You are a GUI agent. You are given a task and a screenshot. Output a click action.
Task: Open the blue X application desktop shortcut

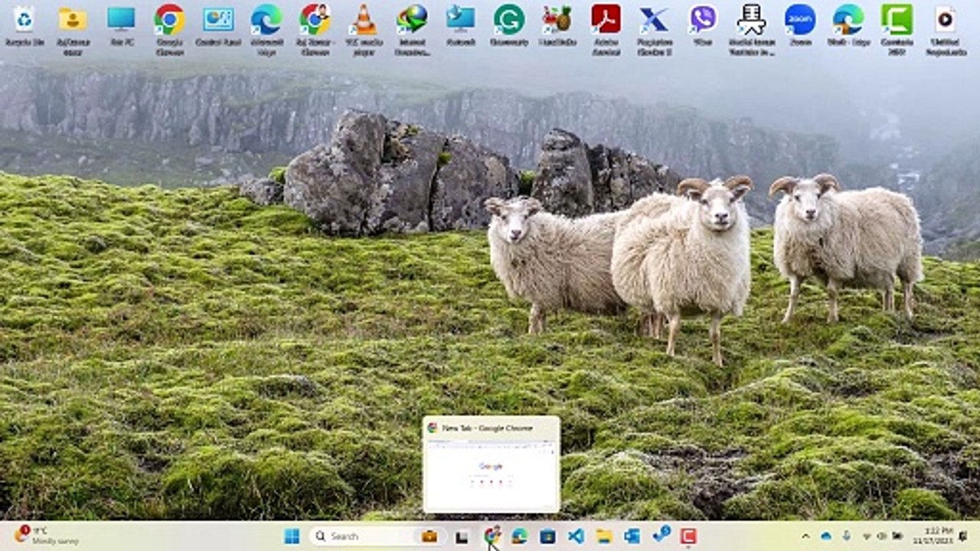tap(655, 31)
